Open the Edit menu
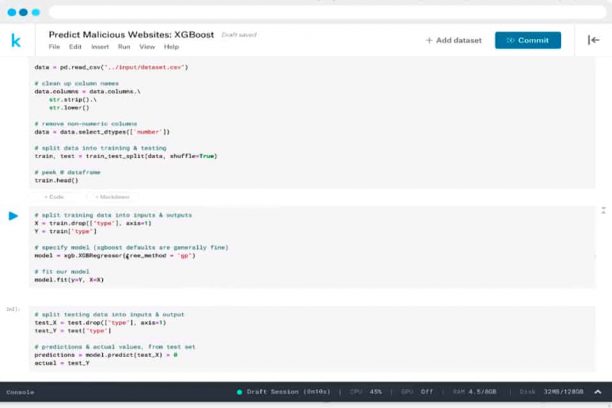The image size is (612, 408). pos(75,47)
